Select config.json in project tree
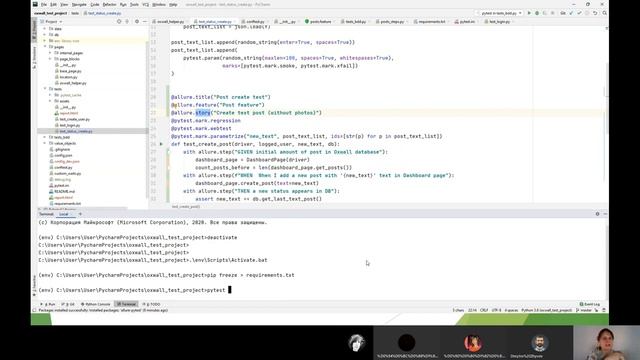The width and height of the screenshot is (640, 360). (x=63, y=156)
